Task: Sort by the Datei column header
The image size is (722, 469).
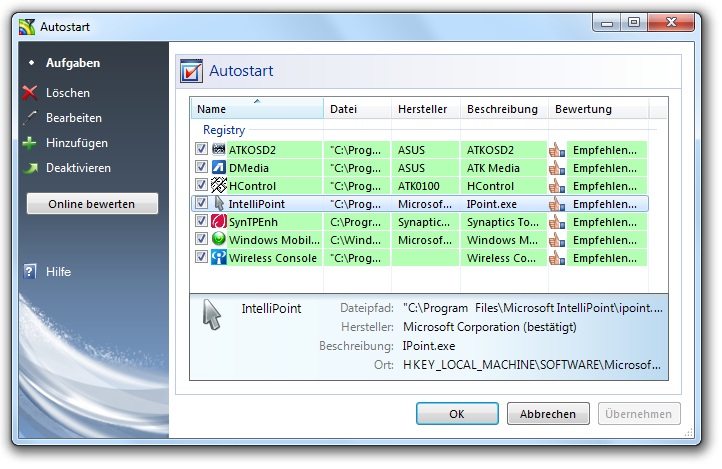Action: (x=357, y=109)
